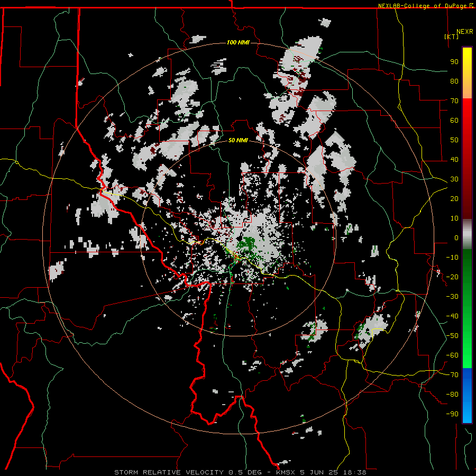476x476 pixels.
Task: Click the -80 value on the velocity scale
Action: pos(452,395)
